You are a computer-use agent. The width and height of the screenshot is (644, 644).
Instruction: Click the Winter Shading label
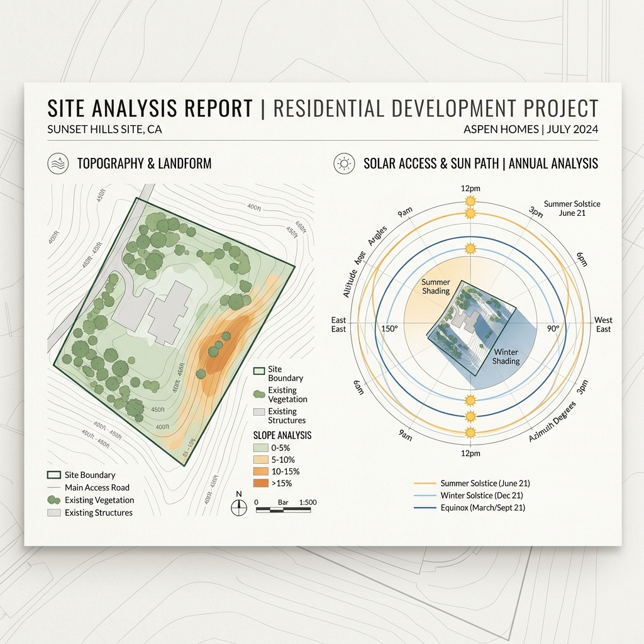coord(506,357)
